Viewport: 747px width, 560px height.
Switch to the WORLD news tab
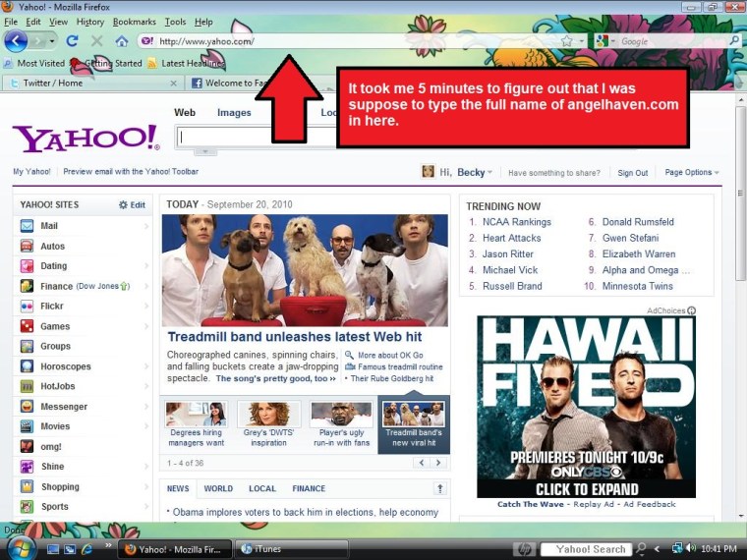click(x=218, y=488)
